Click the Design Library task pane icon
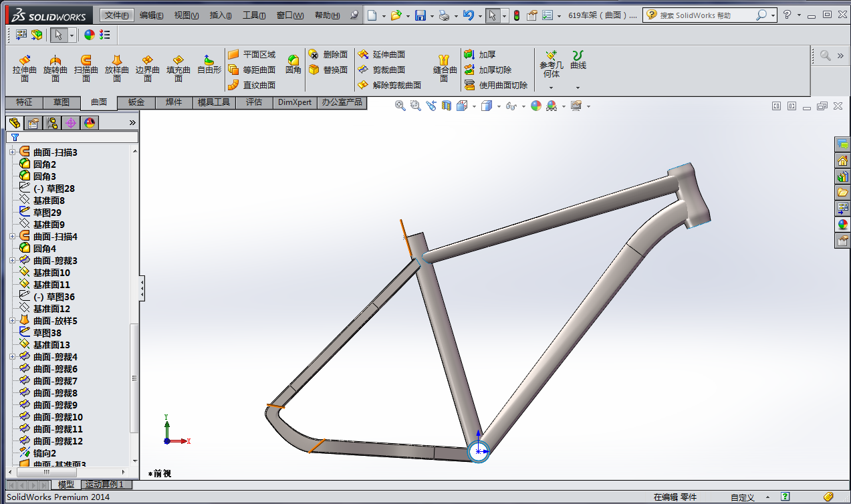Viewport: 851px width, 504px height. pyautogui.click(x=842, y=176)
